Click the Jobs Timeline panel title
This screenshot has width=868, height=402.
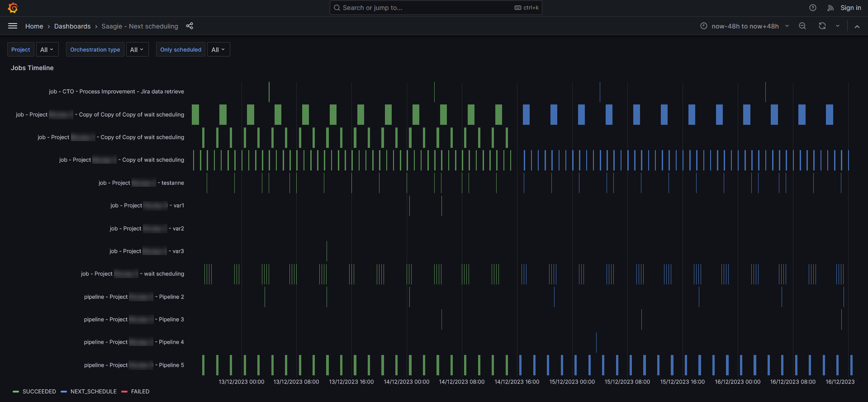pos(32,68)
